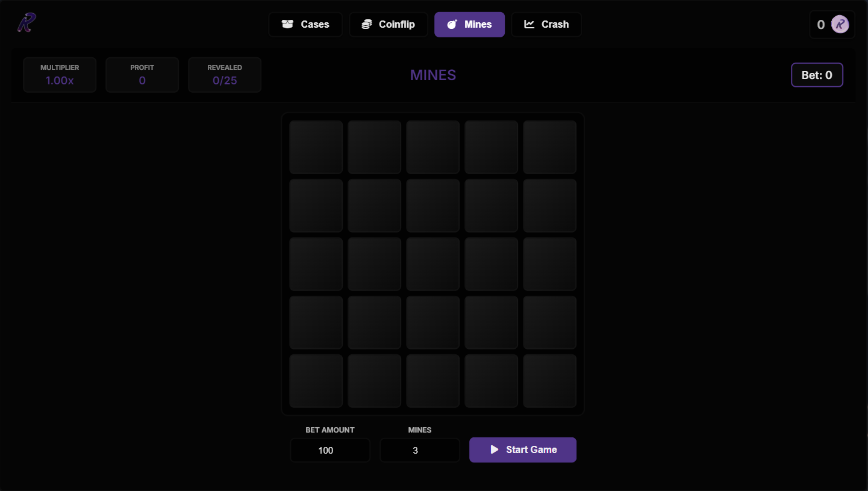This screenshot has height=491, width=868.
Task: Focus the Bet Amount input field
Action: pos(330,451)
